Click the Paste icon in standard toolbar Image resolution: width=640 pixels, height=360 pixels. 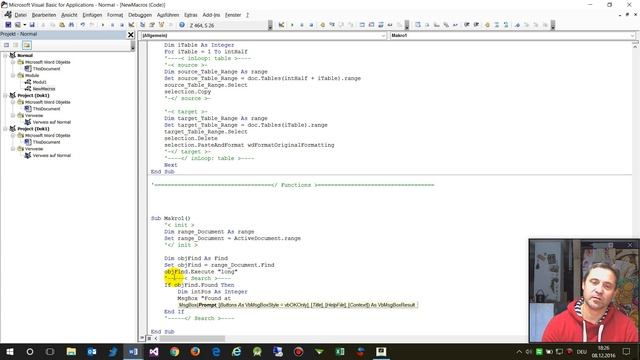[62, 25]
